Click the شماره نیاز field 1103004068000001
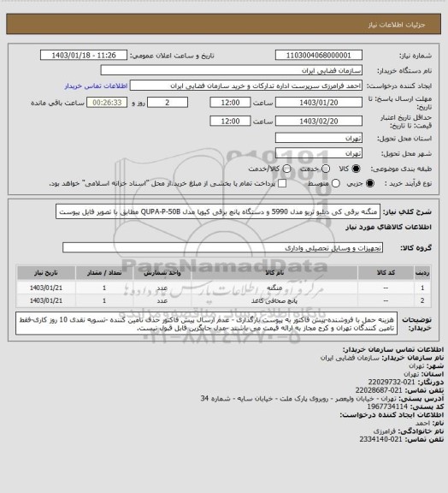This screenshot has height=493, width=448. [x=319, y=55]
